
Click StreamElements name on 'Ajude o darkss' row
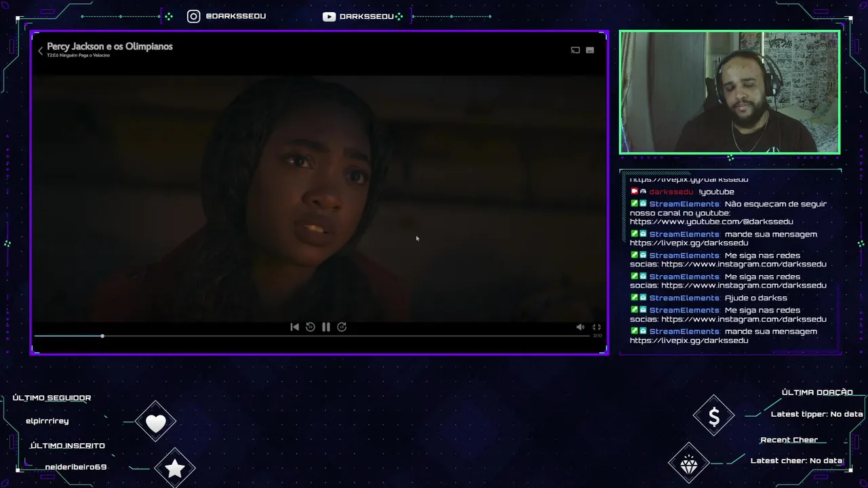click(684, 298)
